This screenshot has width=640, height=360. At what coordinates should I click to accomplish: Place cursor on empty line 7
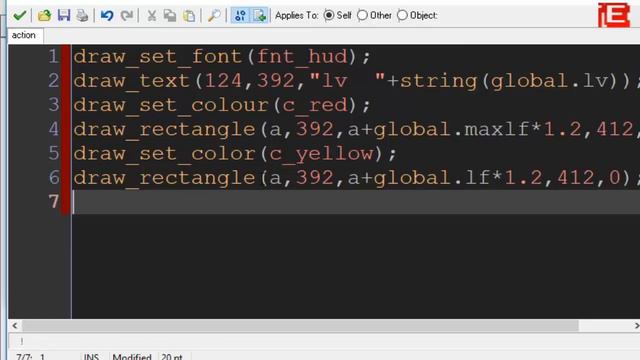point(355,202)
